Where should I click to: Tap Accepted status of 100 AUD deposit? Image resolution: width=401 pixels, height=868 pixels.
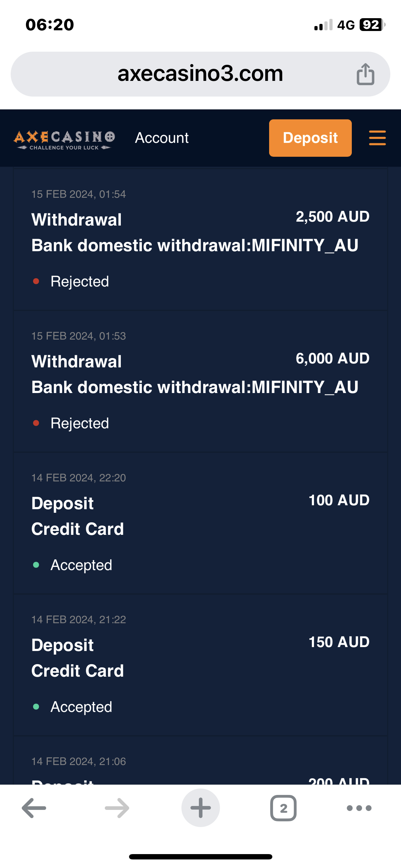point(81,565)
